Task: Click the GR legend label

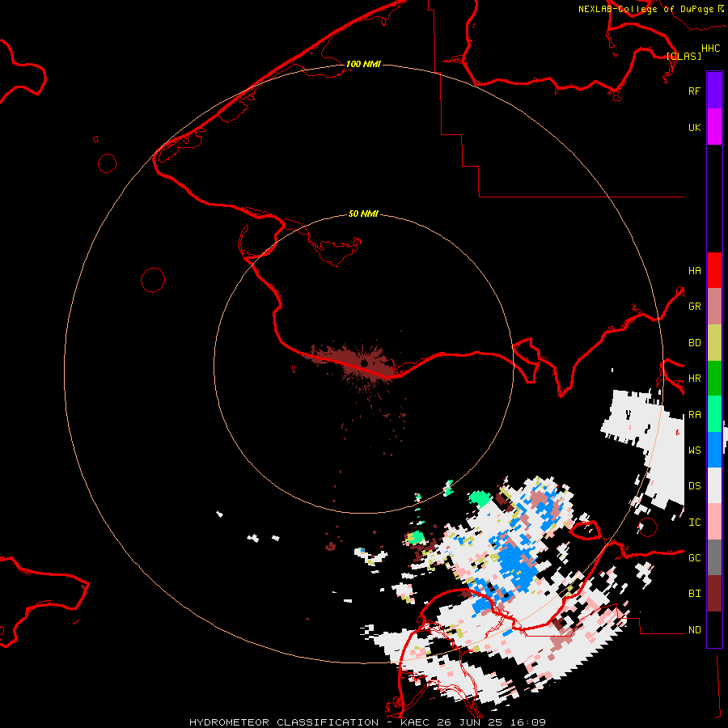Action: tap(694, 307)
